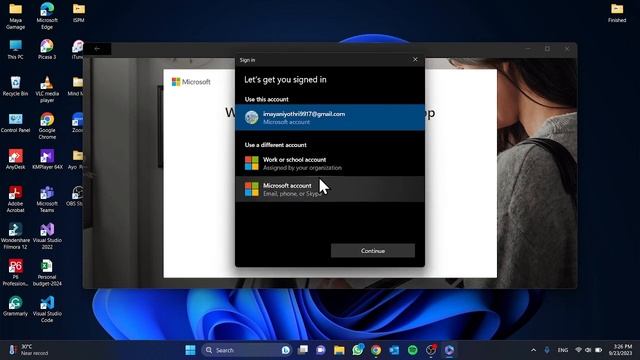Viewport: 640px width, 360px height.
Task: Open VLC media player shortcut
Action: click(x=47, y=89)
